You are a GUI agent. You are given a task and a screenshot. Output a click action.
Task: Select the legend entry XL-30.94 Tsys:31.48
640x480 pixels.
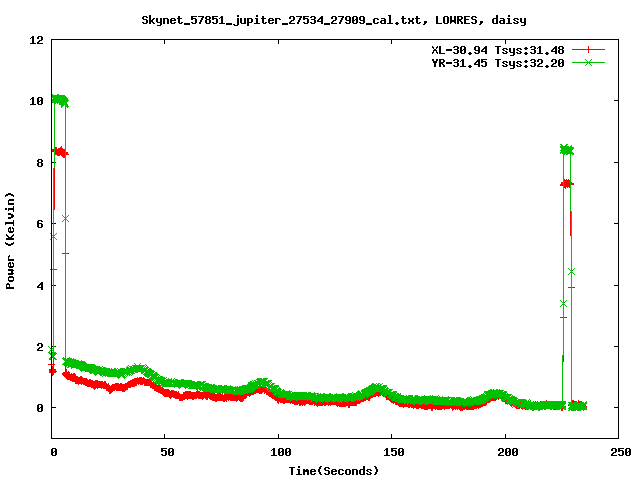pos(498,50)
